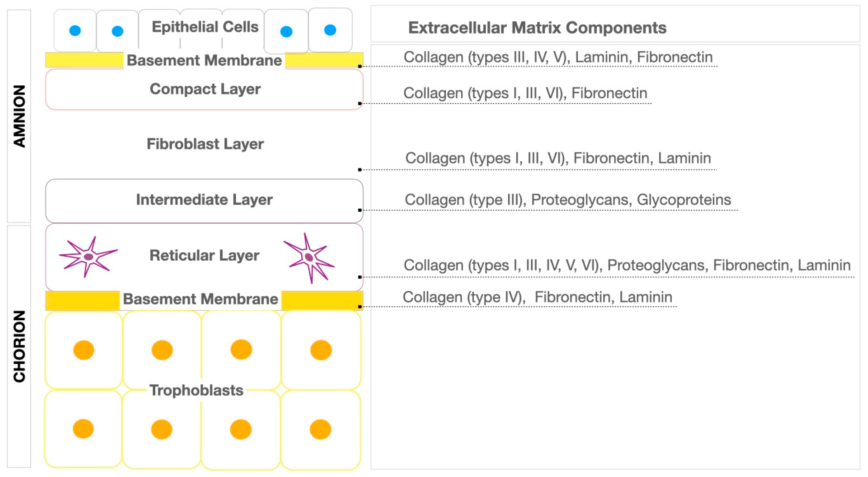Click the top-left orange trophoblast nucleus

tap(84, 350)
